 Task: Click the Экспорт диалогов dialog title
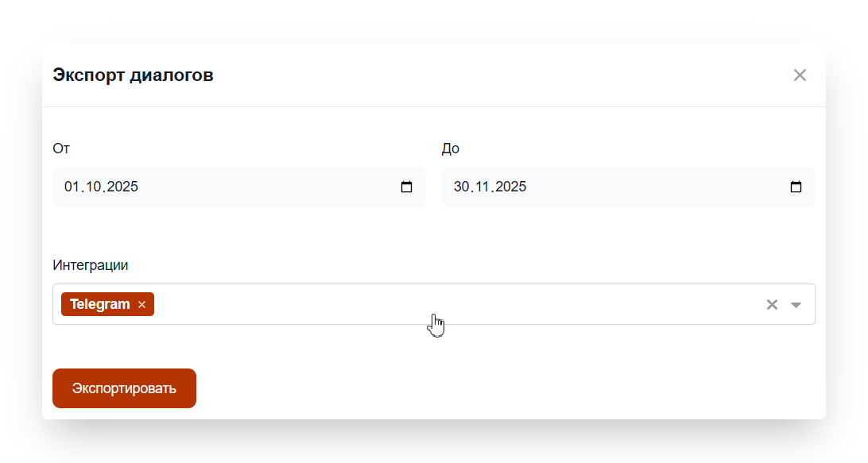pyautogui.click(x=133, y=75)
